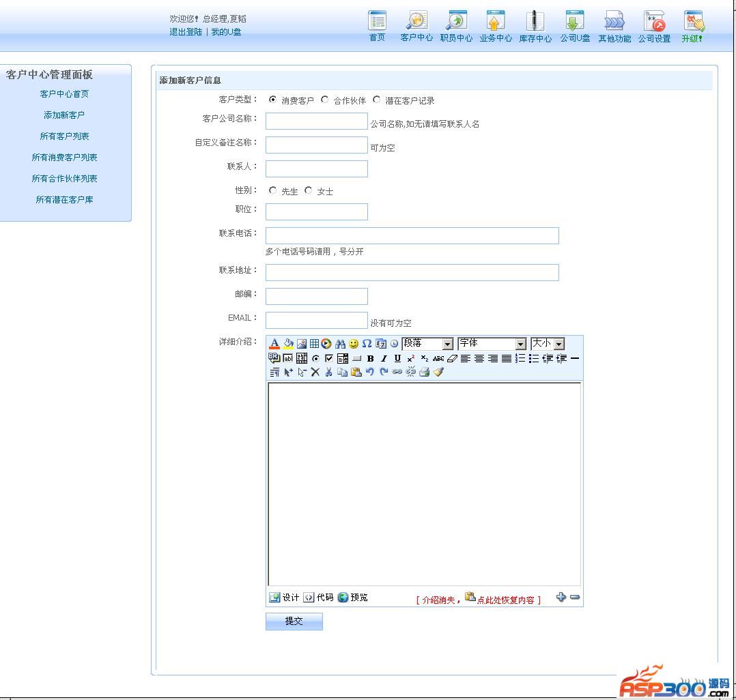Open the 业务中心 business center icon
The height and width of the screenshot is (700, 736).
(x=496, y=21)
